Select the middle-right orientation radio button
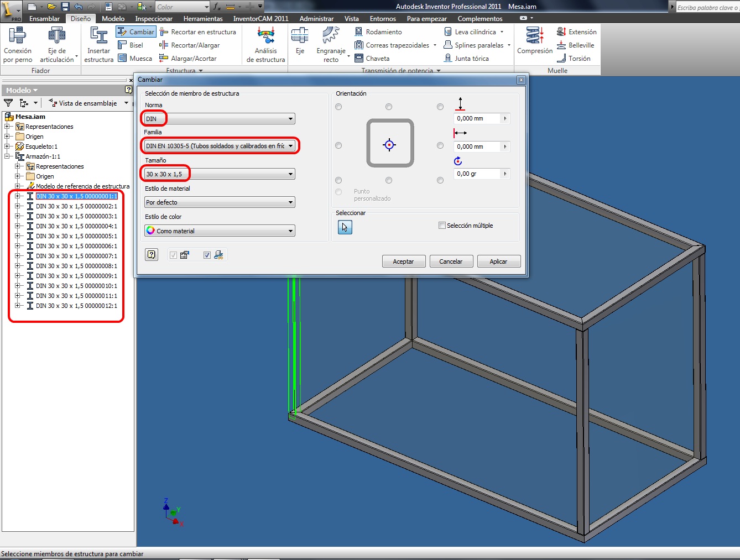Screen dimensions: 740x560 (440, 145)
